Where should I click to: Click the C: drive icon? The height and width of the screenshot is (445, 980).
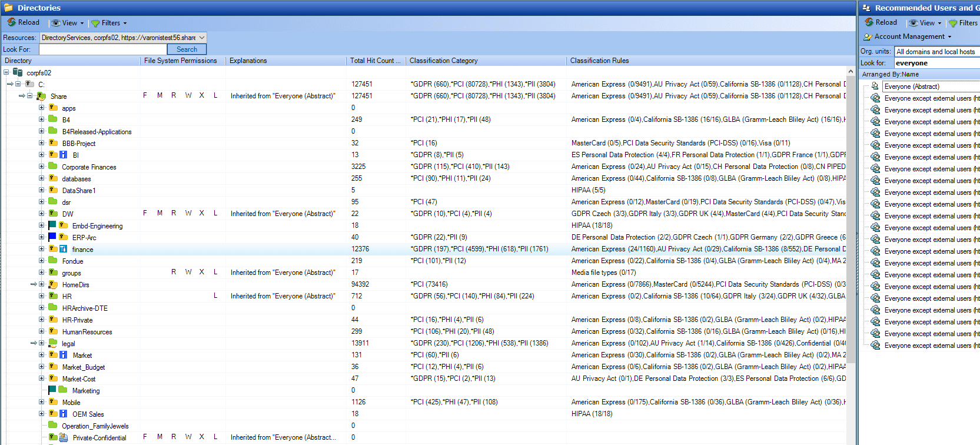click(29, 84)
